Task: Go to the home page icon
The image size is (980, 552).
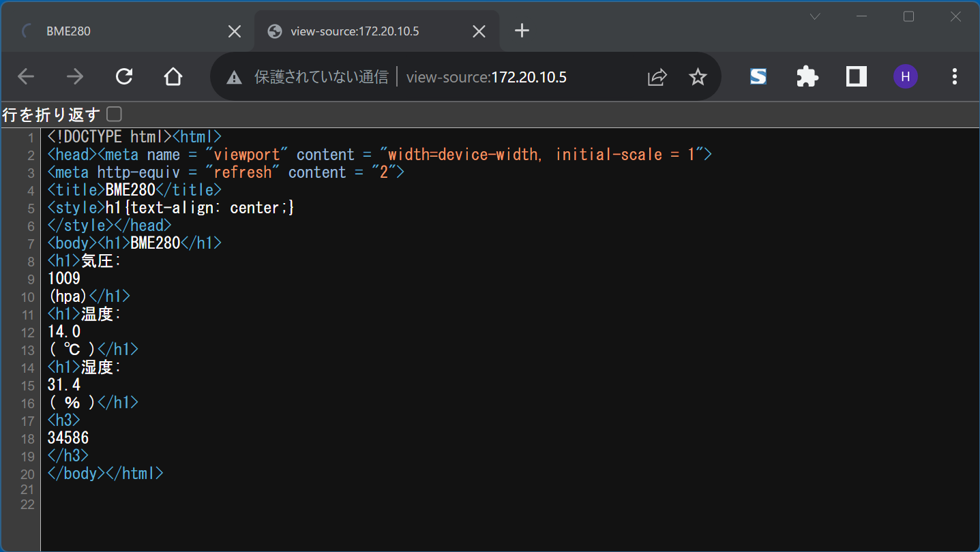Action: coord(173,76)
